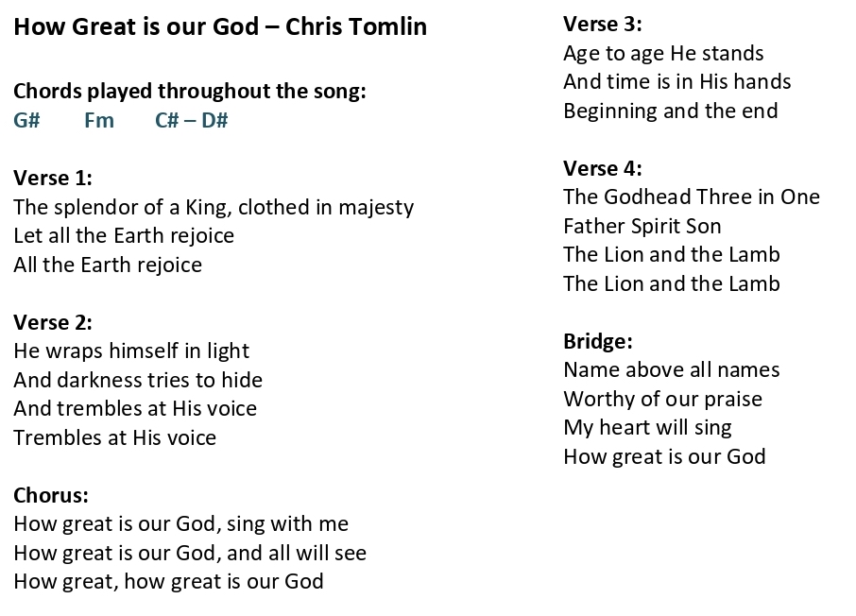Click the line Age to age He stands
The width and height of the screenshot is (856, 616).
(664, 54)
